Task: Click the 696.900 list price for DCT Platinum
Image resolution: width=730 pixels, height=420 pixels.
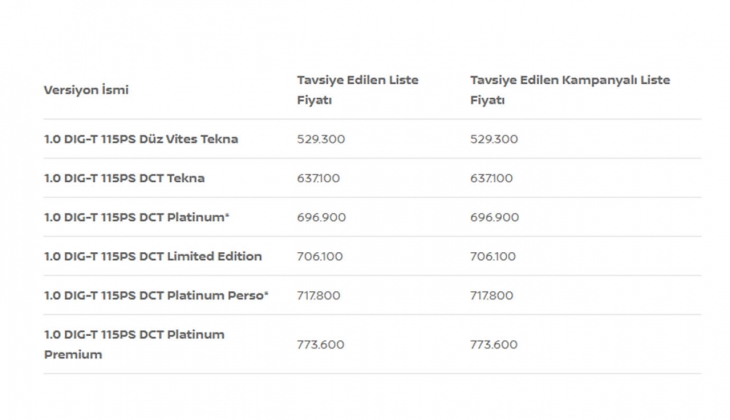Action: (322, 217)
